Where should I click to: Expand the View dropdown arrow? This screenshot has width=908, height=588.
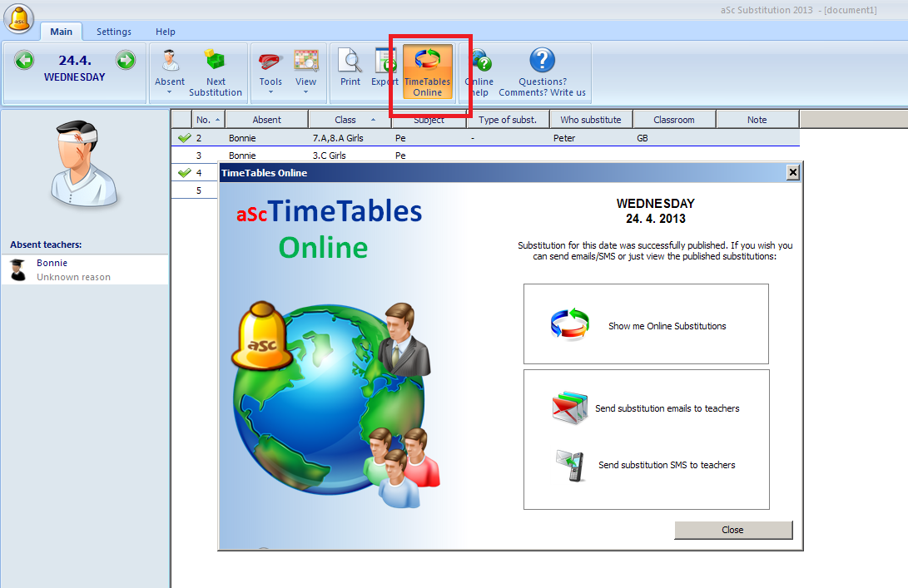(x=305, y=92)
